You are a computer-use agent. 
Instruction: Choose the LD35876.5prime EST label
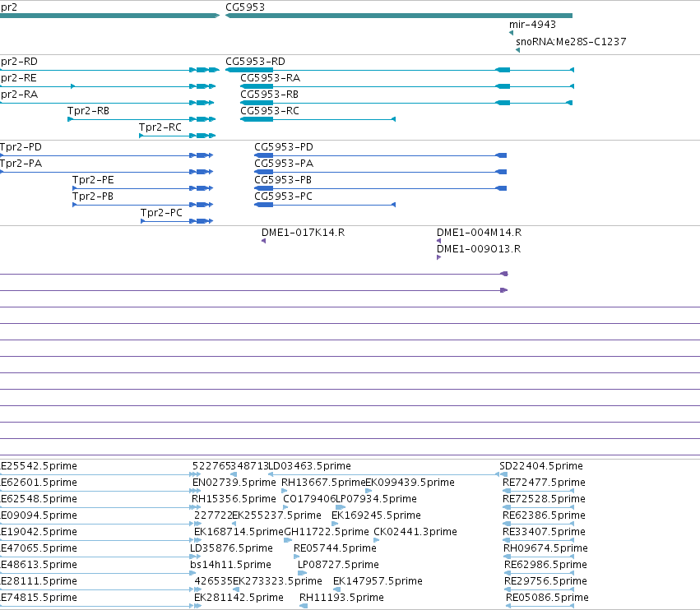pyautogui.click(x=231, y=548)
